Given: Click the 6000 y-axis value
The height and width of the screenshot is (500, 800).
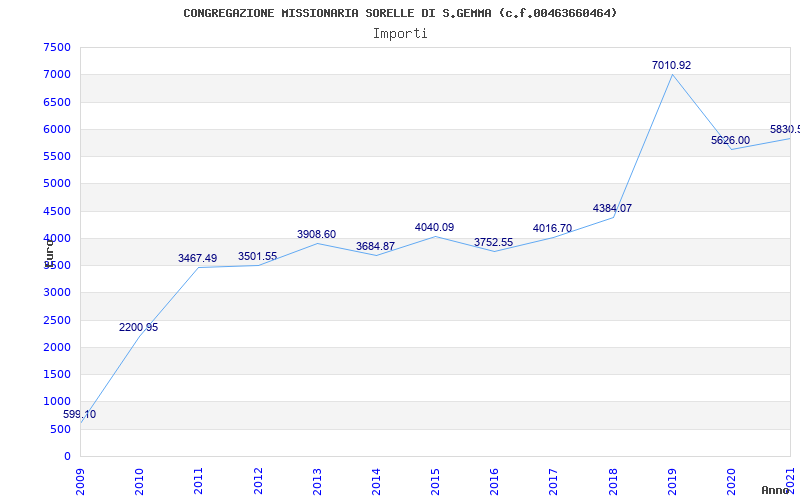Looking at the screenshot, I should (57, 129).
